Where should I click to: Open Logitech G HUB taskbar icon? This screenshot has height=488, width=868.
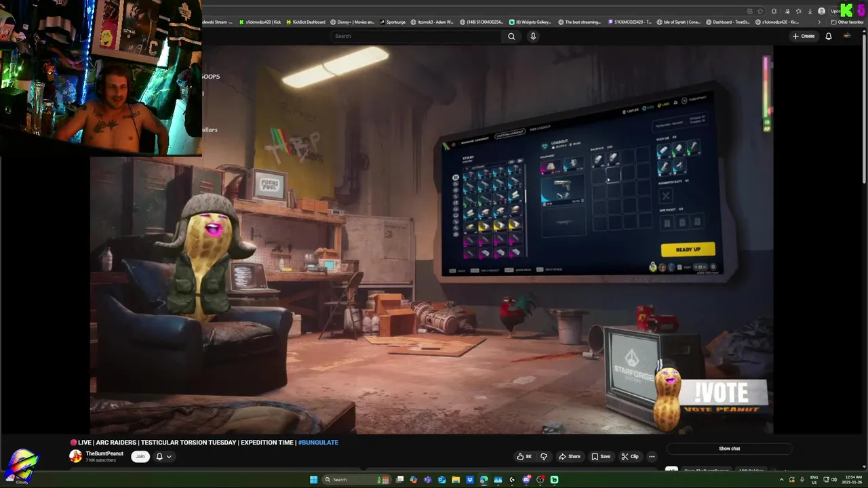[512, 480]
